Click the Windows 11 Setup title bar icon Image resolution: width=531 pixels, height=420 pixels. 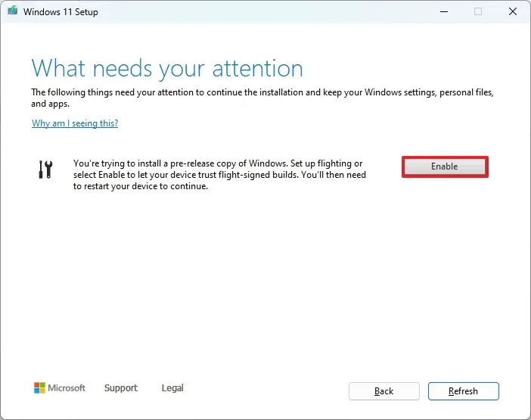tap(13, 11)
